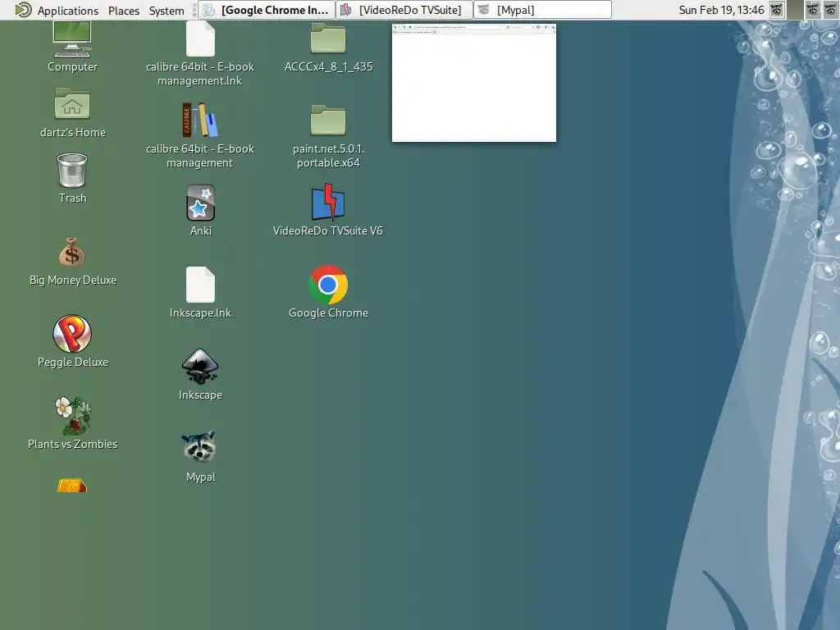This screenshot has height=630, width=840.
Task: Switch to the VideoReDo TVSuite taskbar button
Action: [x=404, y=10]
